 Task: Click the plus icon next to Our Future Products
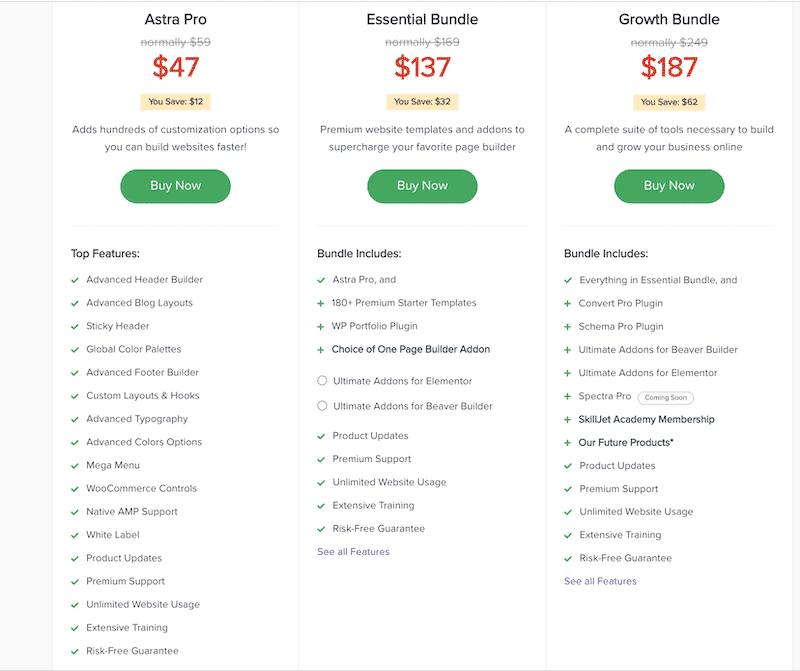pos(568,442)
